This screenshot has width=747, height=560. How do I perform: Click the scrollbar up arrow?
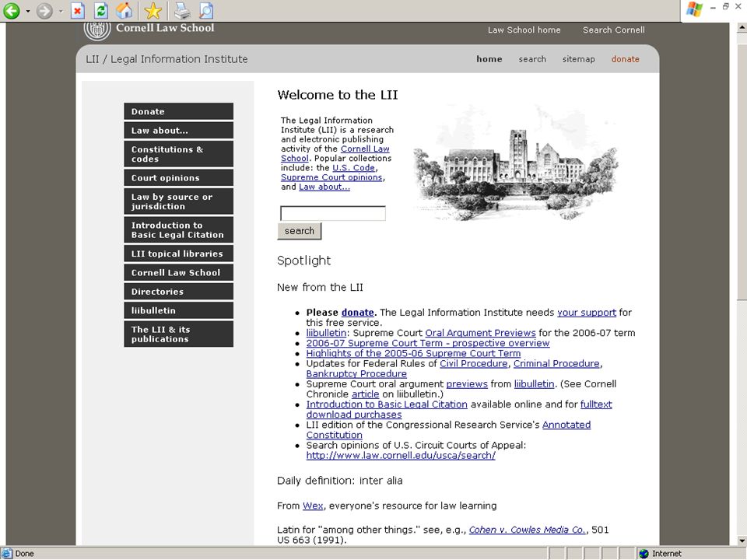pyautogui.click(x=742, y=28)
